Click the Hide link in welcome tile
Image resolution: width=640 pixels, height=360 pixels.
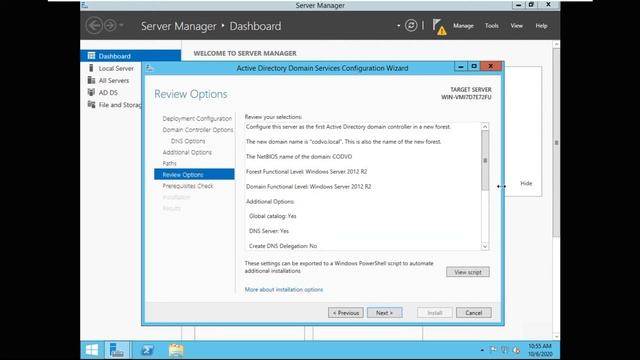pos(526,183)
